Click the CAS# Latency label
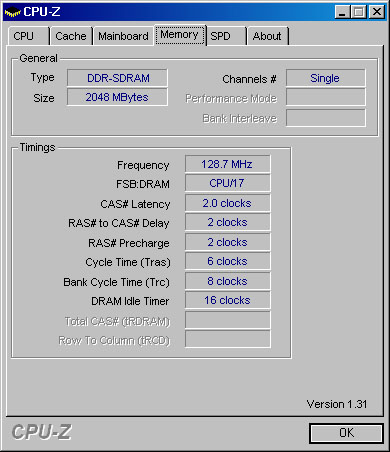The width and height of the screenshot is (390, 452). click(x=135, y=204)
